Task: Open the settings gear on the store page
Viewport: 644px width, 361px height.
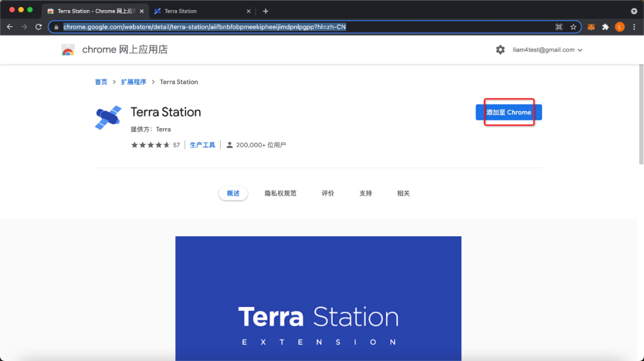Action: [500, 50]
